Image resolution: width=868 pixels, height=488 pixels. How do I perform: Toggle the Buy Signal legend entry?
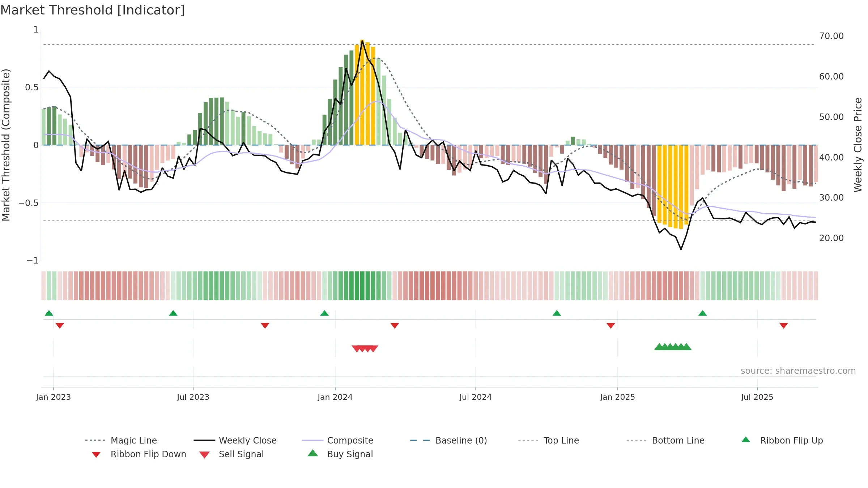(340, 454)
